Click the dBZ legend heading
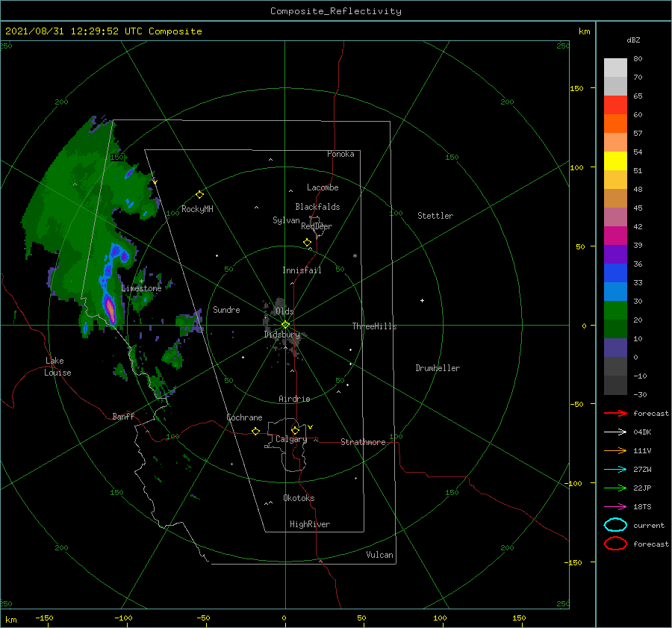The width and height of the screenshot is (672, 628). [x=633, y=40]
